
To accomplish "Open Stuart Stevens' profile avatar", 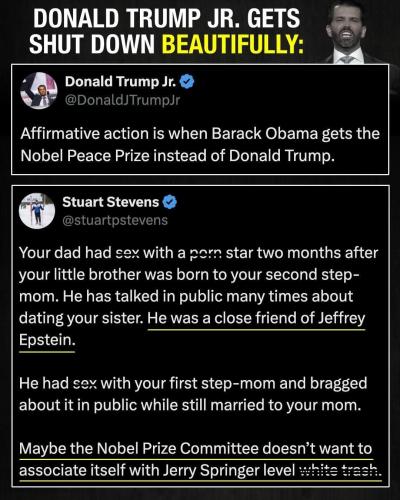I will (x=37, y=211).
